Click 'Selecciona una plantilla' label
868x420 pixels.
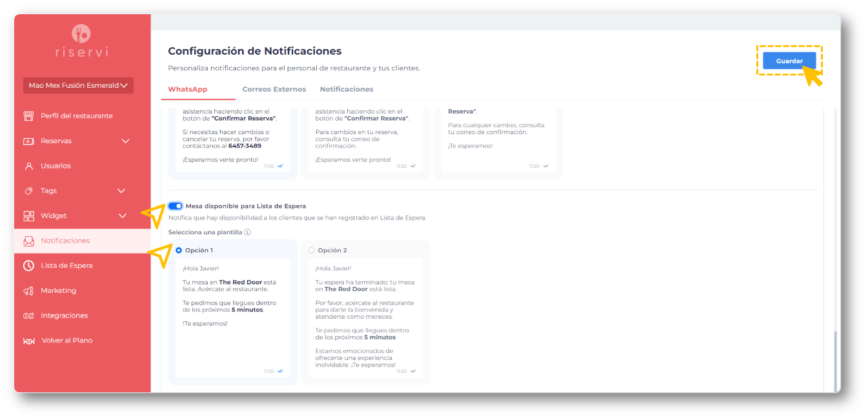click(x=205, y=232)
